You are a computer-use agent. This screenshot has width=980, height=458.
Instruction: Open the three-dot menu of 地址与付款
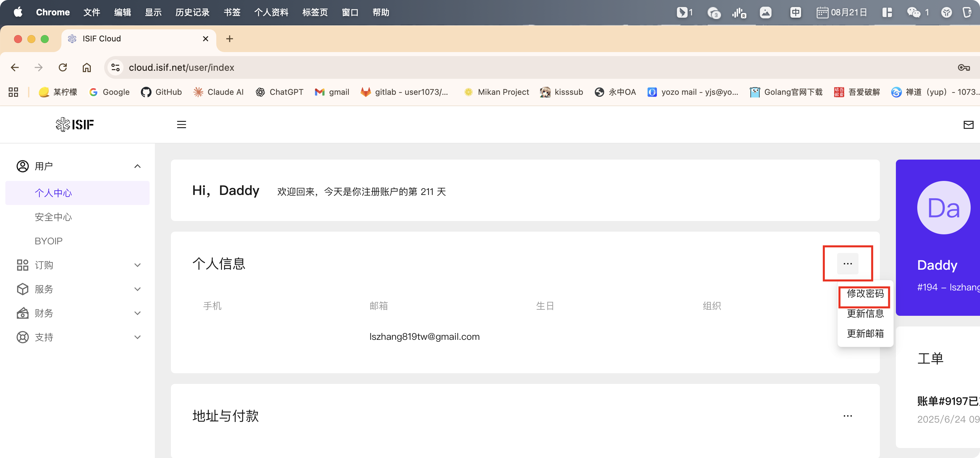point(847,416)
